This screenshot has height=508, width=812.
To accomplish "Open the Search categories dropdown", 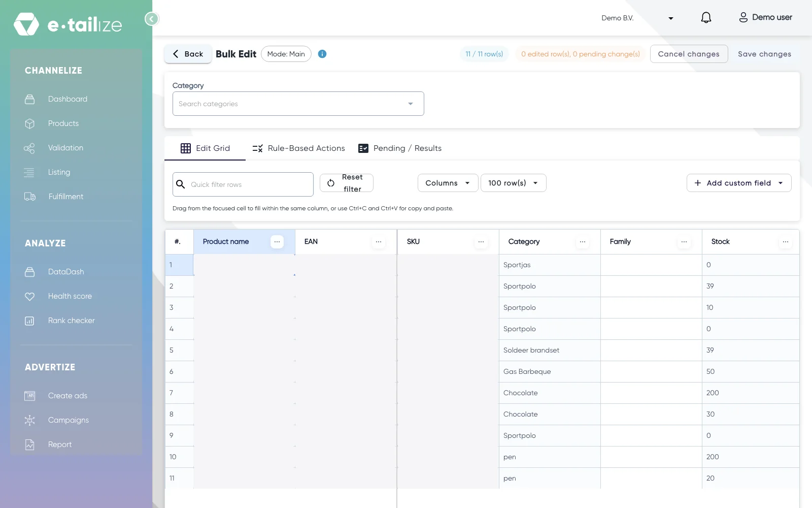I will tap(298, 104).
